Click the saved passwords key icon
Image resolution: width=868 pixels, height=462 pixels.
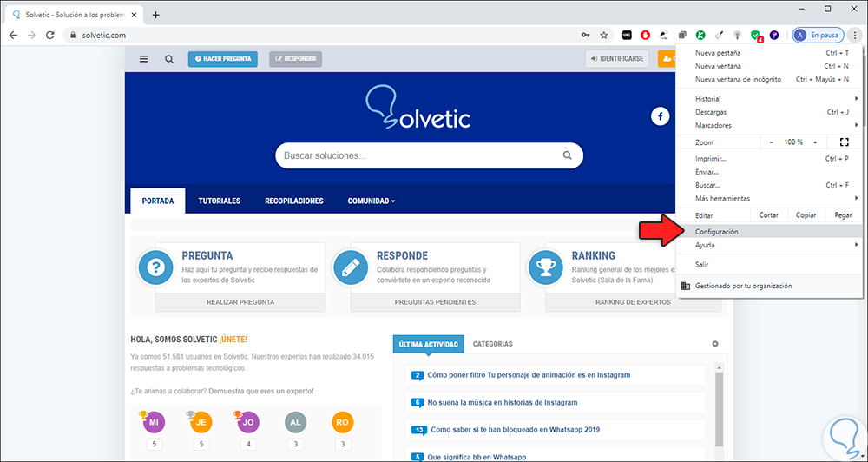click(x=586, y=35)
